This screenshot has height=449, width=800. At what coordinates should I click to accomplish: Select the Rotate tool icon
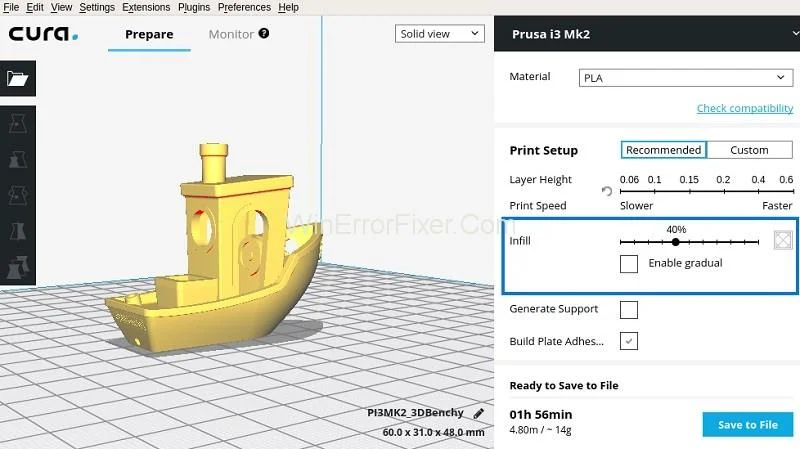pyautogui.click(x=18, y=195)
